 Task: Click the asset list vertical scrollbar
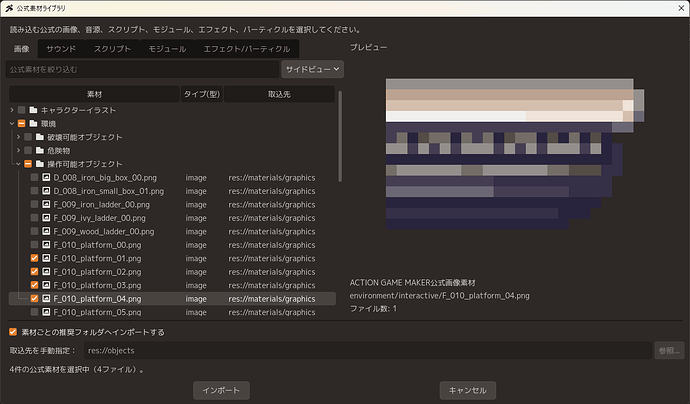pyautogui.click(x=340, y=136)
